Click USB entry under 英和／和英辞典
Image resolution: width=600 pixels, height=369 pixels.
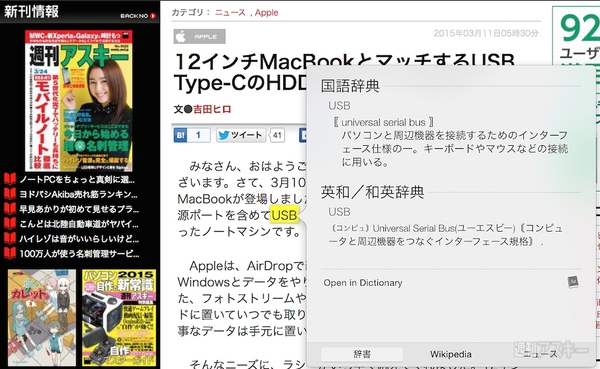pos(339,212)
